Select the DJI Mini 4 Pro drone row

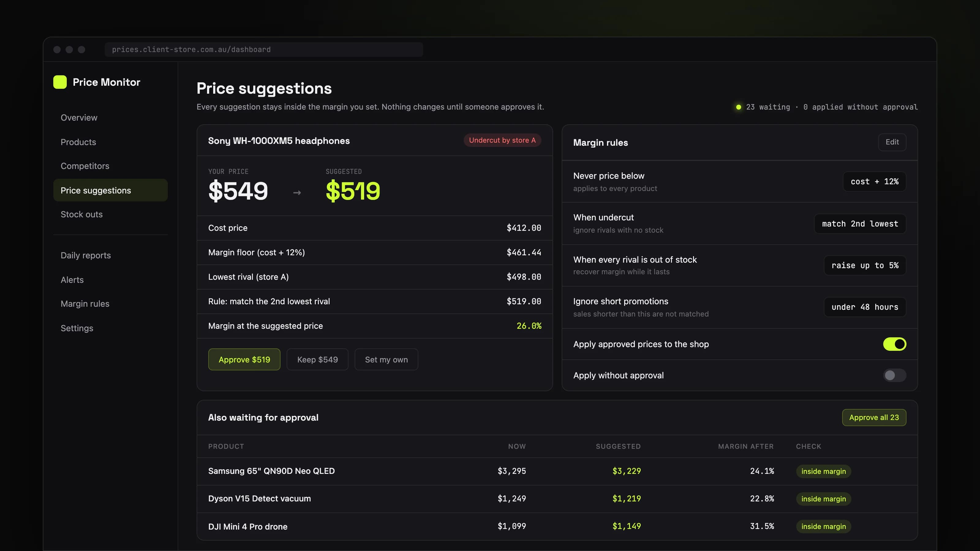click(x=557, y=526)
